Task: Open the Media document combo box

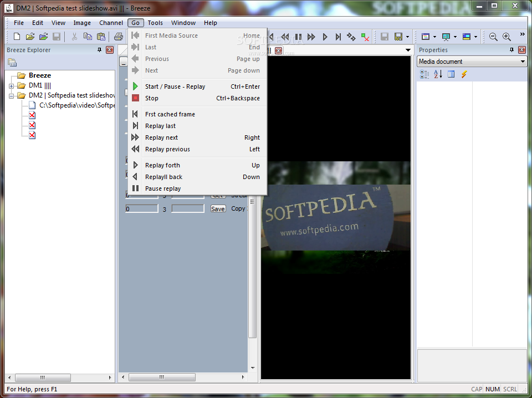Action: (x=472, y=62)
